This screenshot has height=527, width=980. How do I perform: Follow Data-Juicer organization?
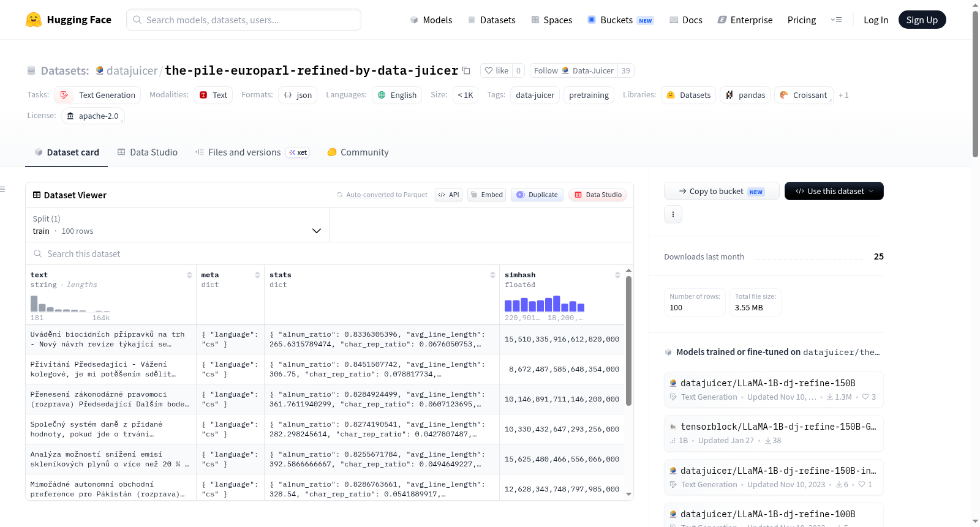(574, 70)
